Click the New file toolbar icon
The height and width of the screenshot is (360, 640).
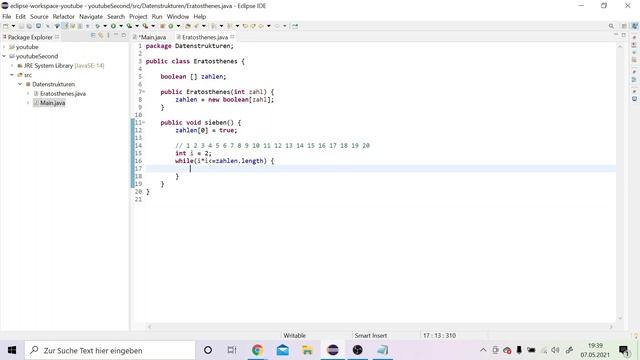[x=6, y=26]
